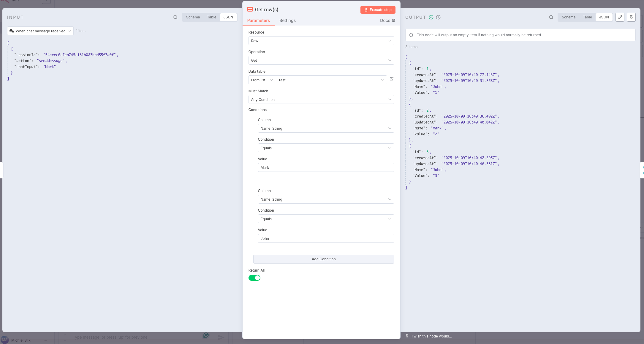This screenshot has height=344, width=644.
Task: Click the output info circle icon
Action: coord(438,17)
